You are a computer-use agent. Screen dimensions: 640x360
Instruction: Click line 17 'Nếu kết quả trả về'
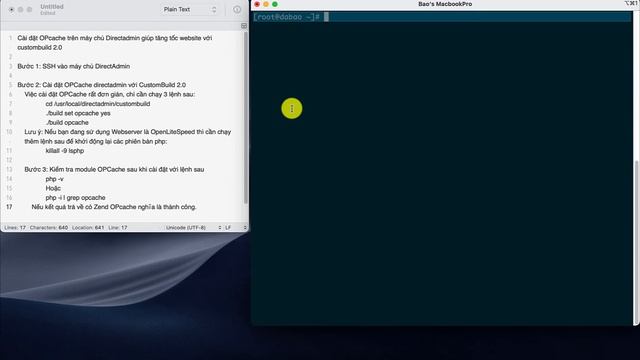coord(114,207)
